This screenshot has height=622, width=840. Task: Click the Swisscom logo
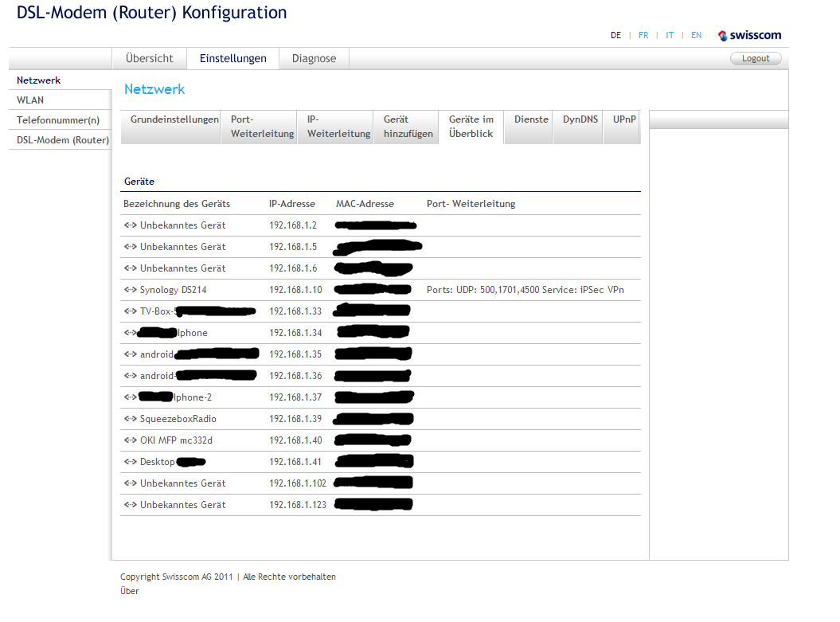coord(749,35)
